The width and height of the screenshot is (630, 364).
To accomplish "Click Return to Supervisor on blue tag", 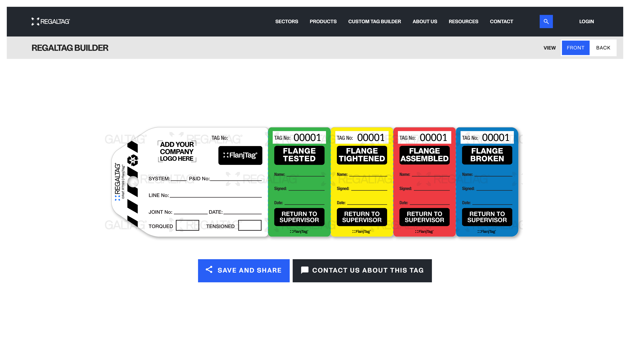I will [x=487, y=217].
